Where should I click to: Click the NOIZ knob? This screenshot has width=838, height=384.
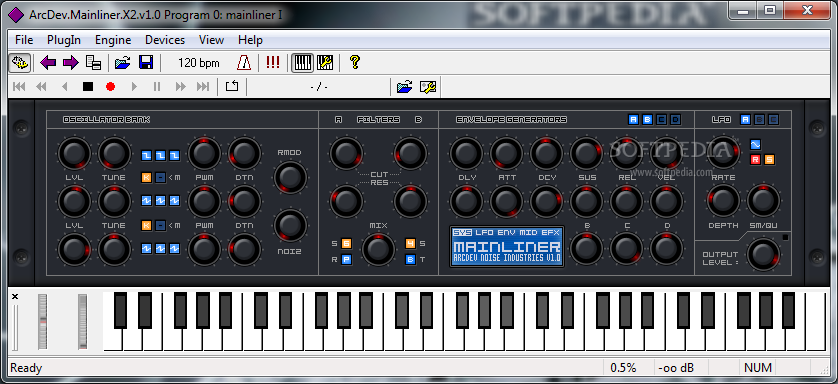[x=290, y=225]
